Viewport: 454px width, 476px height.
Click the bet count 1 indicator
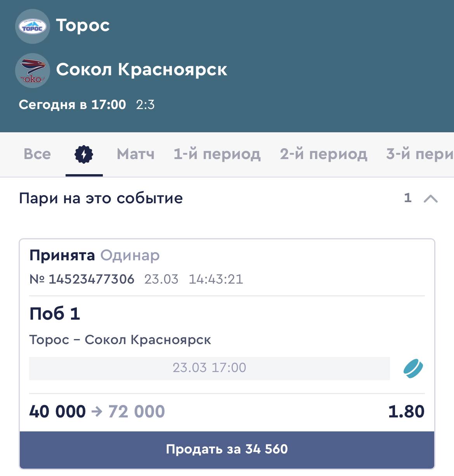(408, 198)
